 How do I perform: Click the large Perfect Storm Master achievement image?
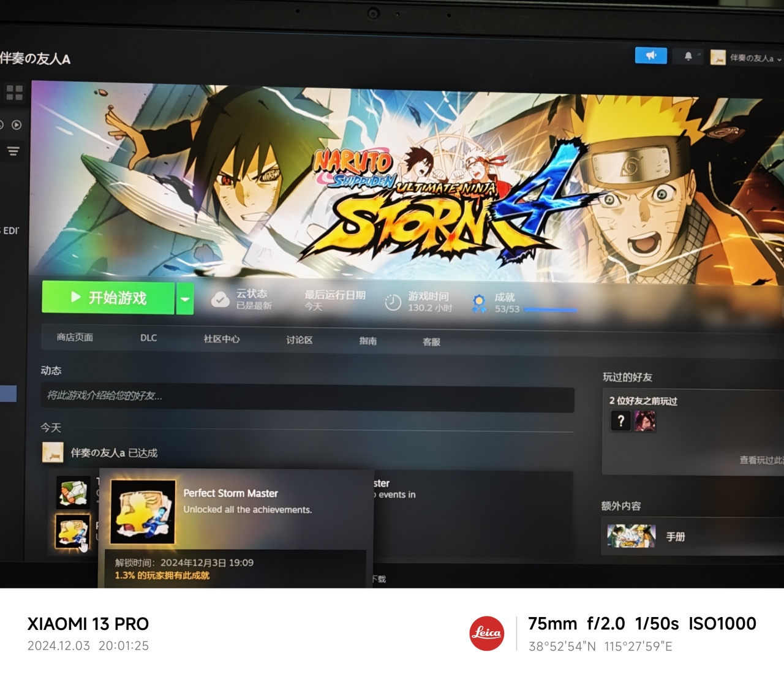(x=143, y=512)
